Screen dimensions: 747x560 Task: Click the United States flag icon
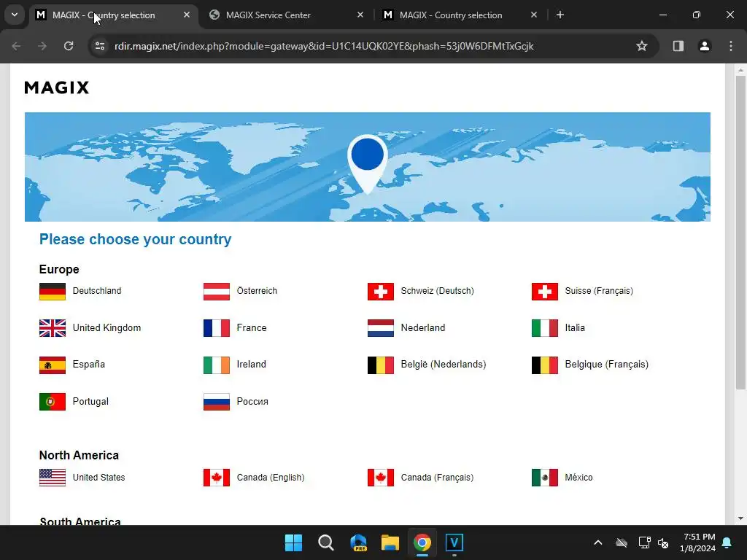[53, 478]
